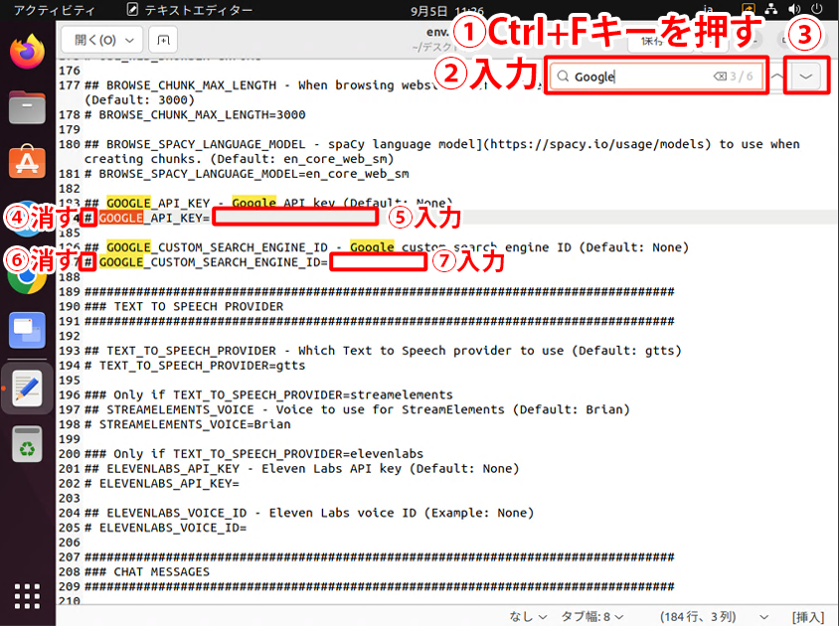The width and height of the screenshot is (840, 626).
Task: Open Firefox from the dock
Action: coord(27,52)
